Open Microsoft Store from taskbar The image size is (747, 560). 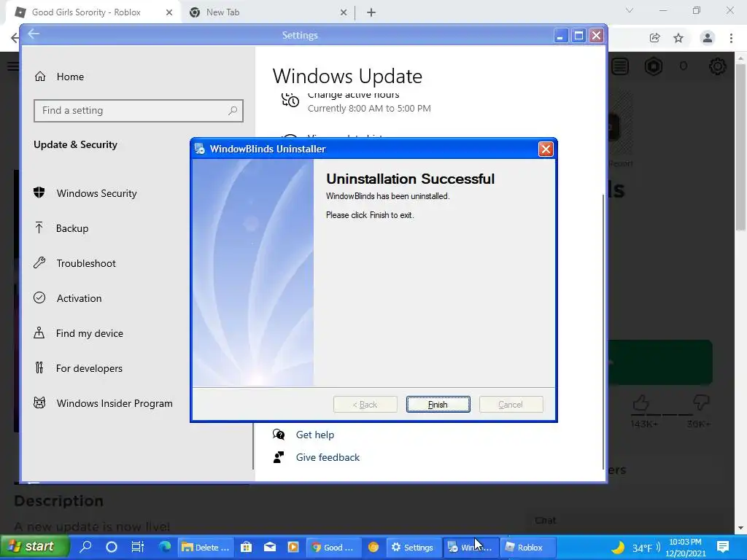247,547
